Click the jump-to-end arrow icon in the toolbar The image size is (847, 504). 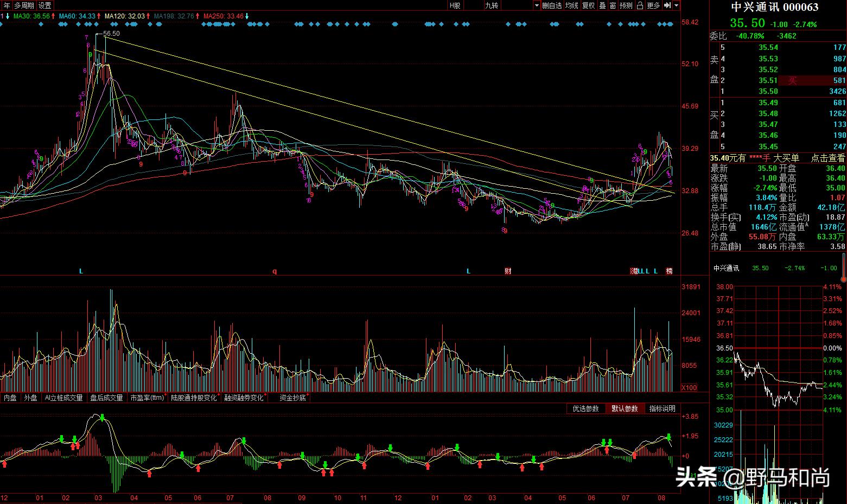pos(667,5)
